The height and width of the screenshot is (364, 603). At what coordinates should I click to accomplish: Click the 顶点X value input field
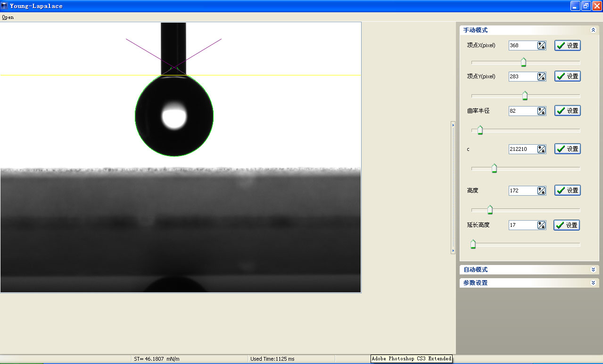click(522, 46)
